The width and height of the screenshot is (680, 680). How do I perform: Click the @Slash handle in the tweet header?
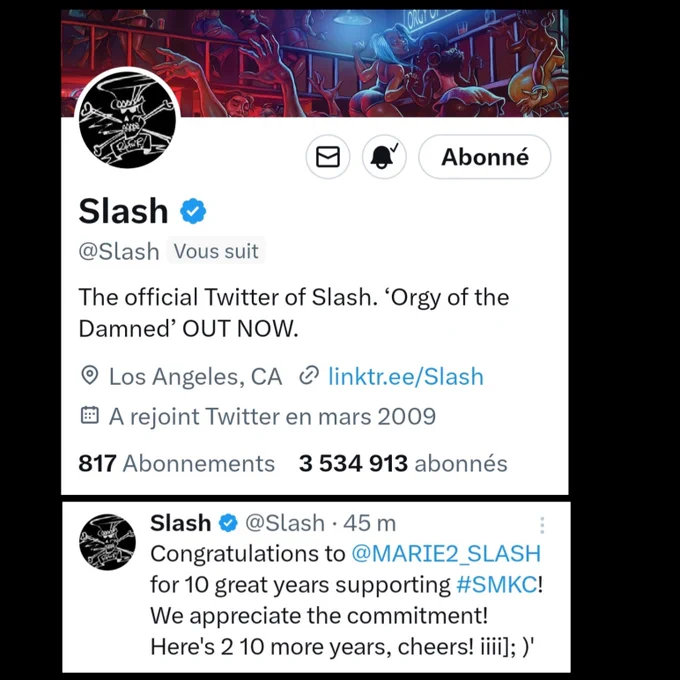tap(285, 523)
